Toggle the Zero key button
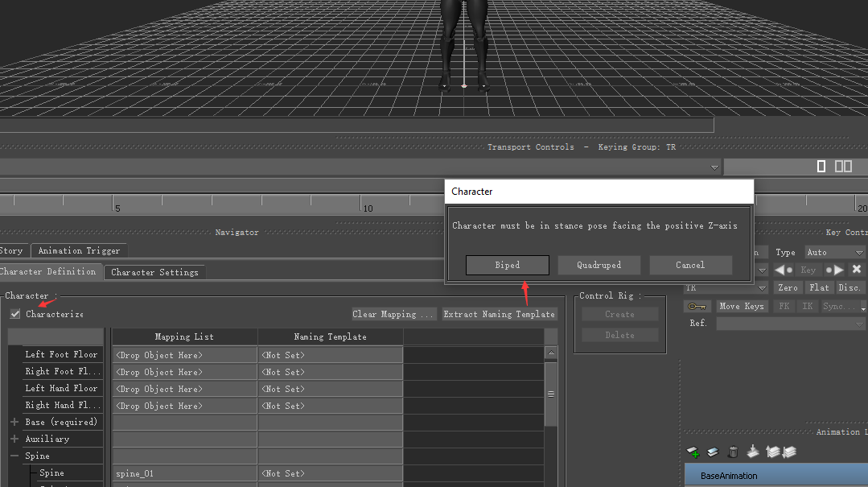The height and width of the screenshot is (487, 868). [x=788, y=287]
